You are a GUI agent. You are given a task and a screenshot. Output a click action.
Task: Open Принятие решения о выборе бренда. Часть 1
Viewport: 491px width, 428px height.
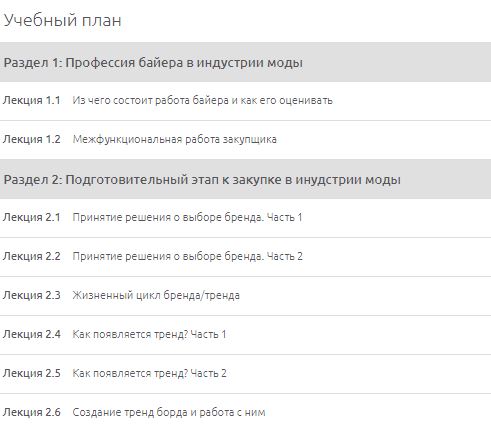[187, 217]
